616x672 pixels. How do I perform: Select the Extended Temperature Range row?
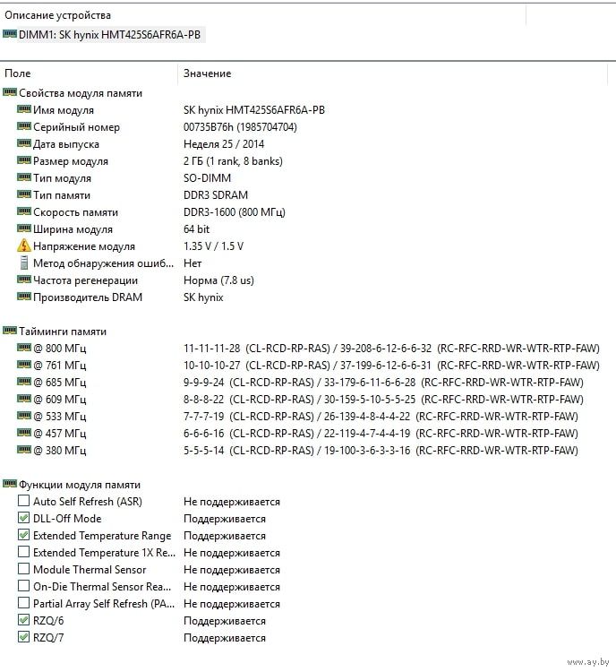[x=101, y=536]
